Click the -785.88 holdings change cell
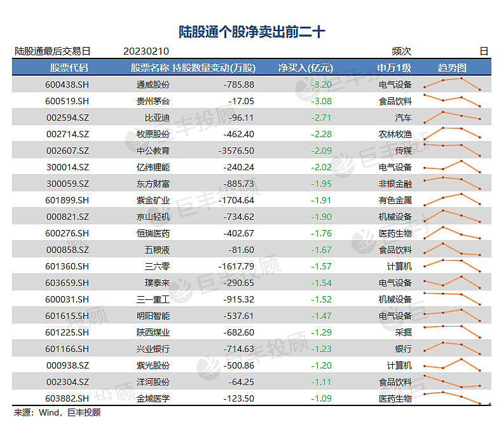Screen dimensions: 504x434 (x=239, y=85)
